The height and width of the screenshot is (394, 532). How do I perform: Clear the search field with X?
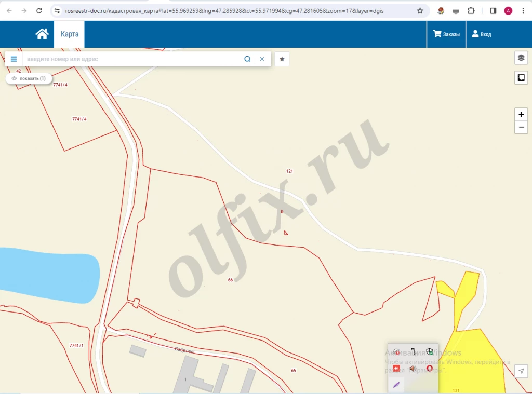click(x=262, y=59)
